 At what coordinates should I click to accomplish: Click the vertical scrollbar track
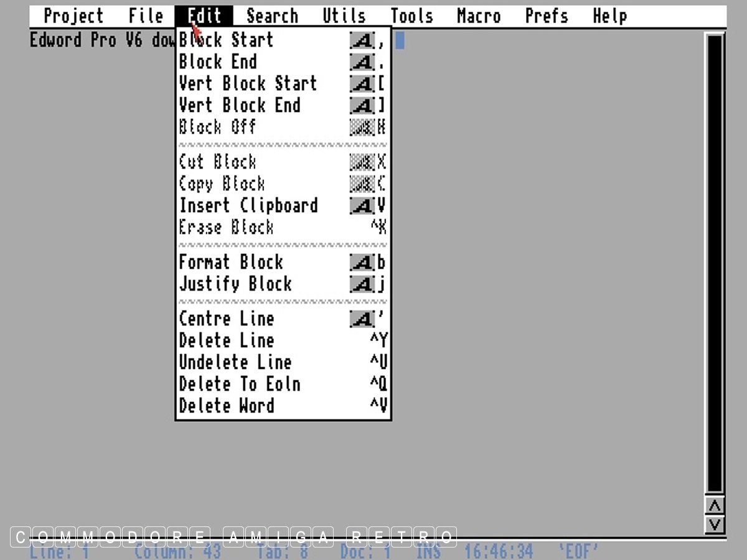click(x=715, y=261)
